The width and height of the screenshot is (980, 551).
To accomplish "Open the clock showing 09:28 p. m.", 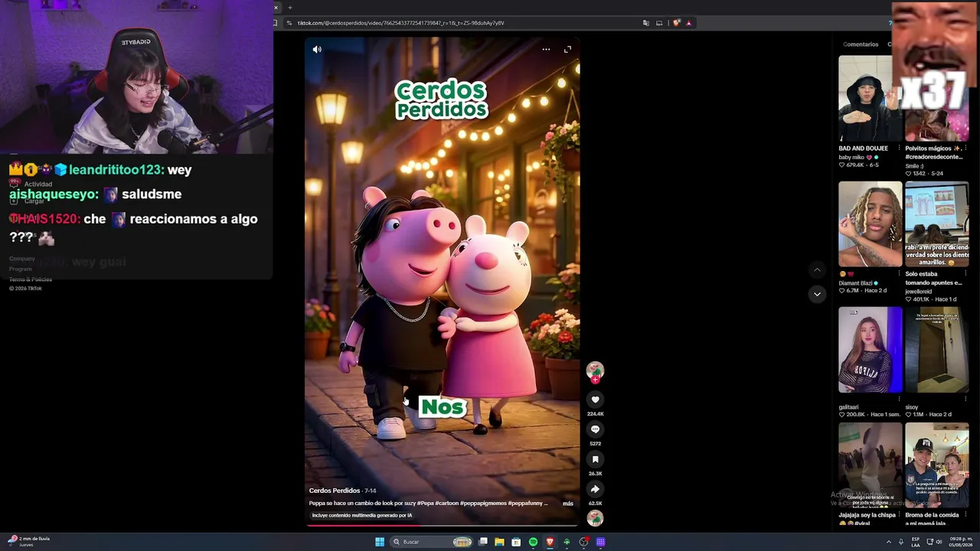I will tap(959, 542).
